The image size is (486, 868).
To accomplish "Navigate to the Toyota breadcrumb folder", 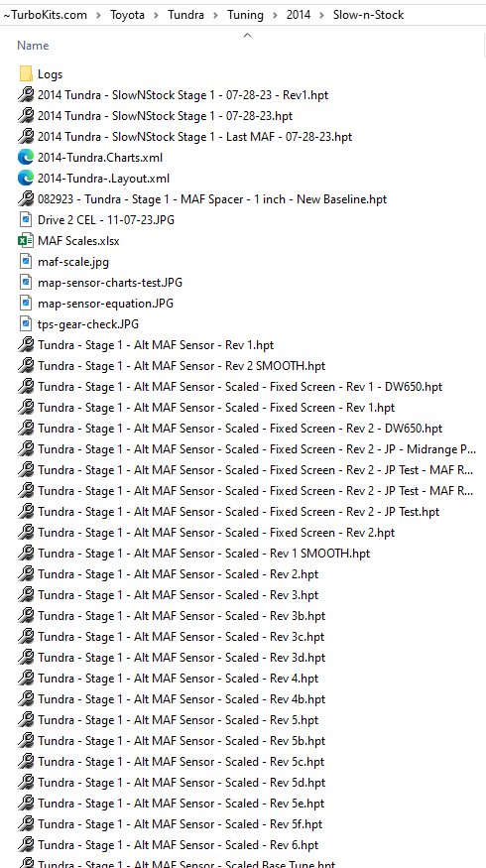I will pyautogui.click(x=127, y=15).
